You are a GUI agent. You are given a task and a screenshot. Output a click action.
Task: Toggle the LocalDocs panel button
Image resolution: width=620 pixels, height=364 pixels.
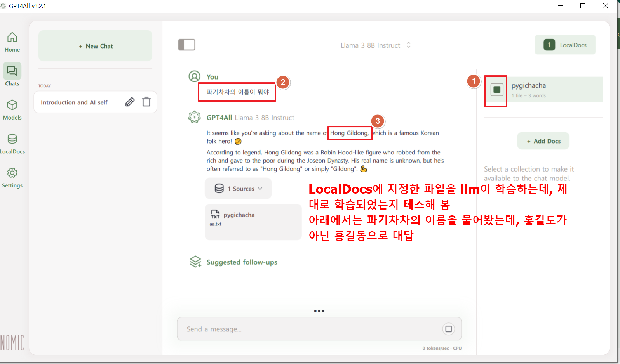(565, 45)
